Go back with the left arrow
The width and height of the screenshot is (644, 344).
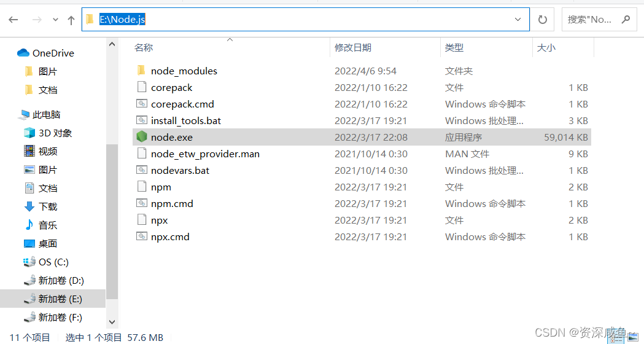[x=14, y=20]
